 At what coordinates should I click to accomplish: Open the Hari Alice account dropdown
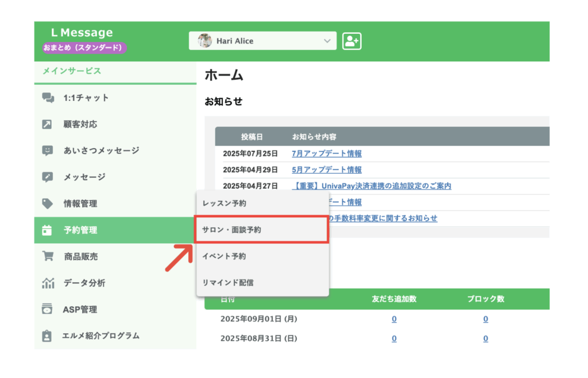(x=262, y=41)
